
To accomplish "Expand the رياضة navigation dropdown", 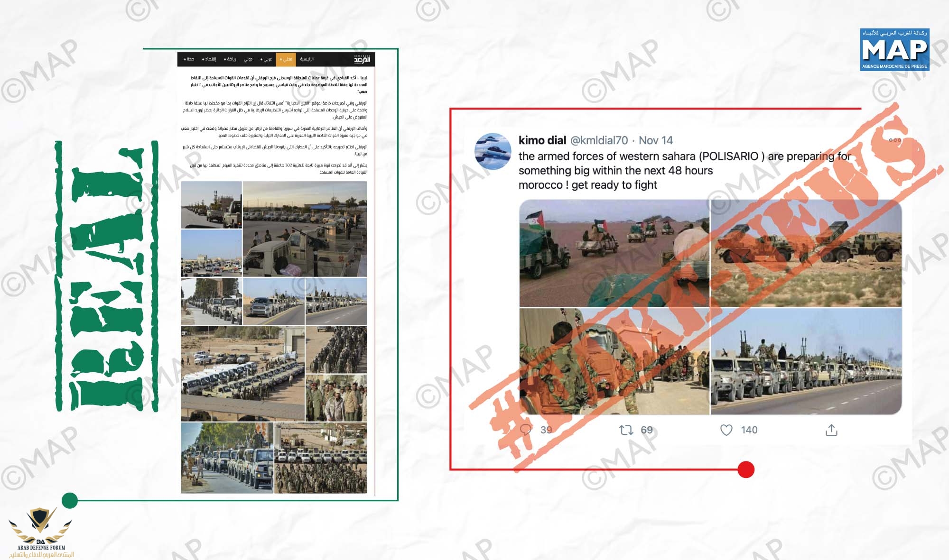I will [230, 59].
